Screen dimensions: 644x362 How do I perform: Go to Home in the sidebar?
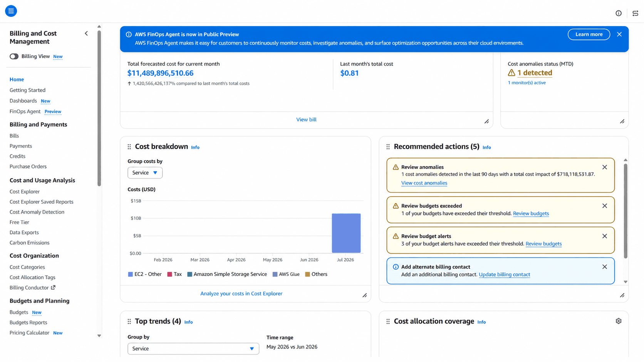point(17,80)
